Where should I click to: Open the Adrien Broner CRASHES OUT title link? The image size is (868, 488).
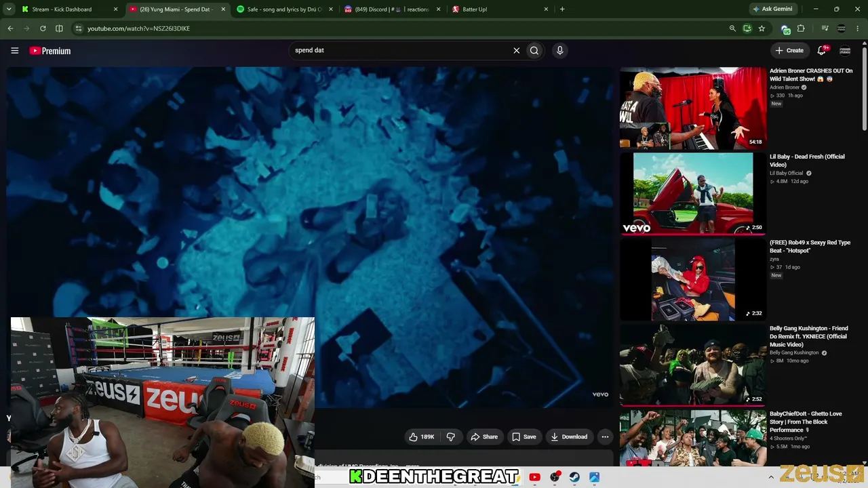[811, 75]
